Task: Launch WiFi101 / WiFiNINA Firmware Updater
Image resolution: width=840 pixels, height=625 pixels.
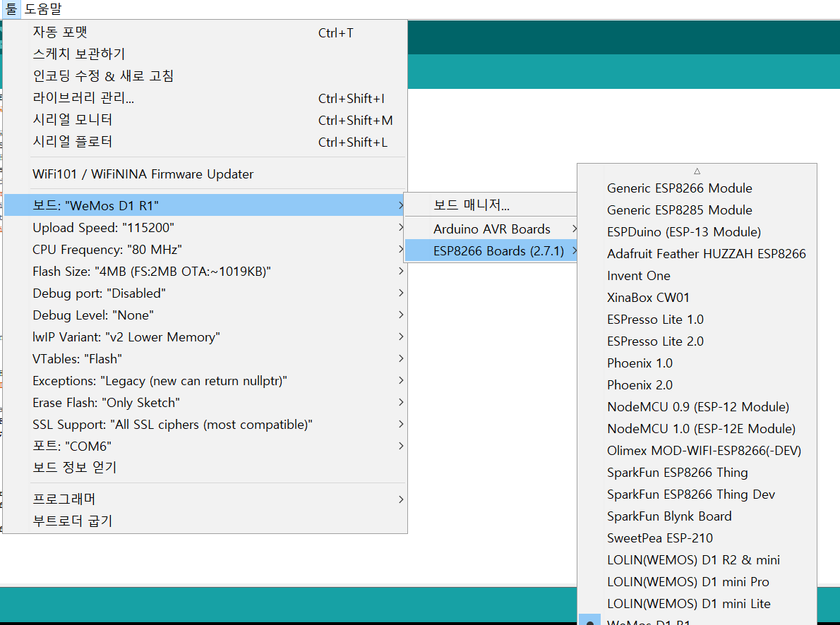Action: click(x=205, y=174)
